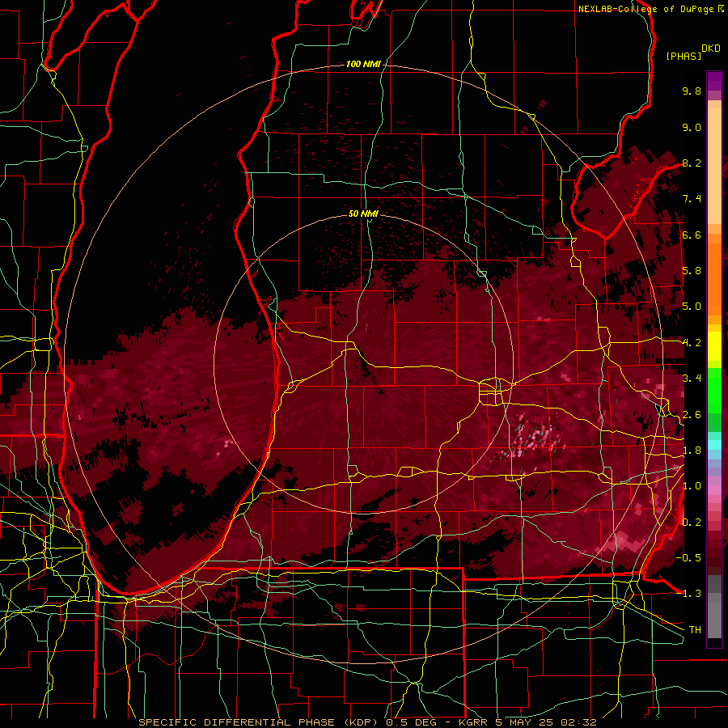This screenshot has height=728, width=728.
Task: Click the 9.0 scale label
Action: [692, 127]
